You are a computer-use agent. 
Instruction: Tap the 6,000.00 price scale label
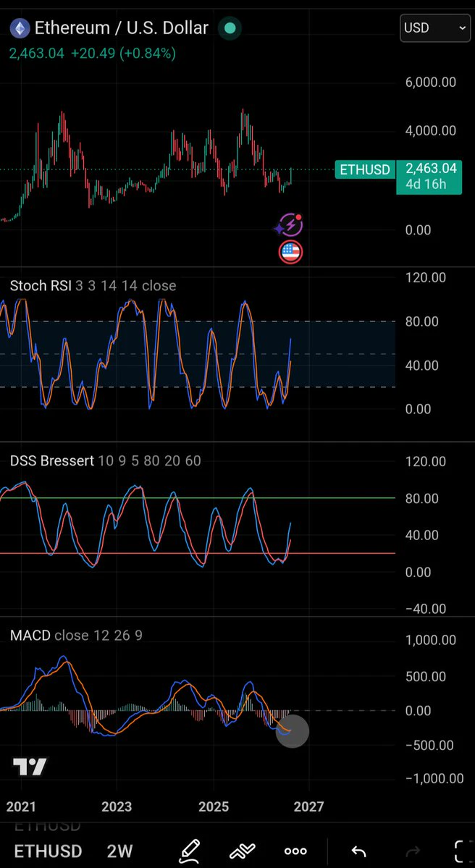pyautogui.click(x=431, y=83)
